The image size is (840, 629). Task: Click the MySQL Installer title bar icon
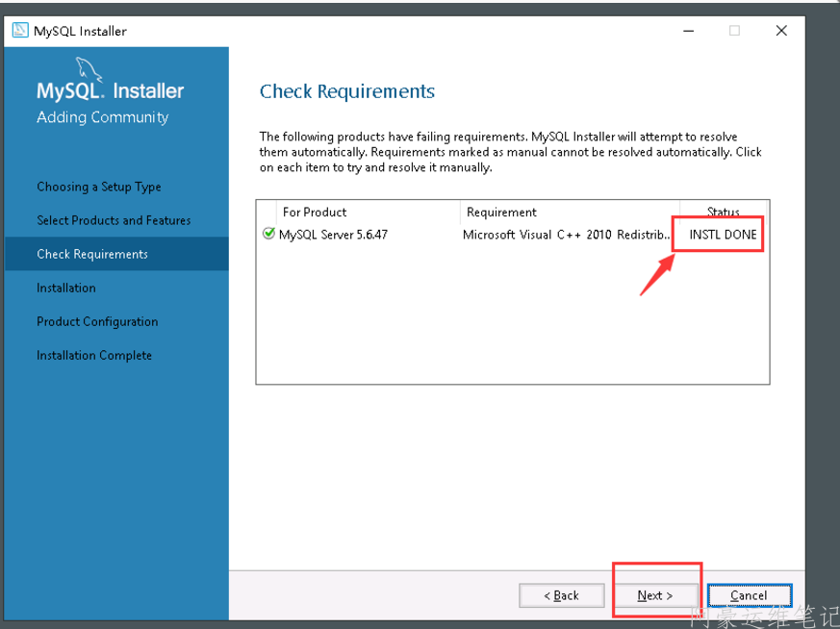pos(20,31)
